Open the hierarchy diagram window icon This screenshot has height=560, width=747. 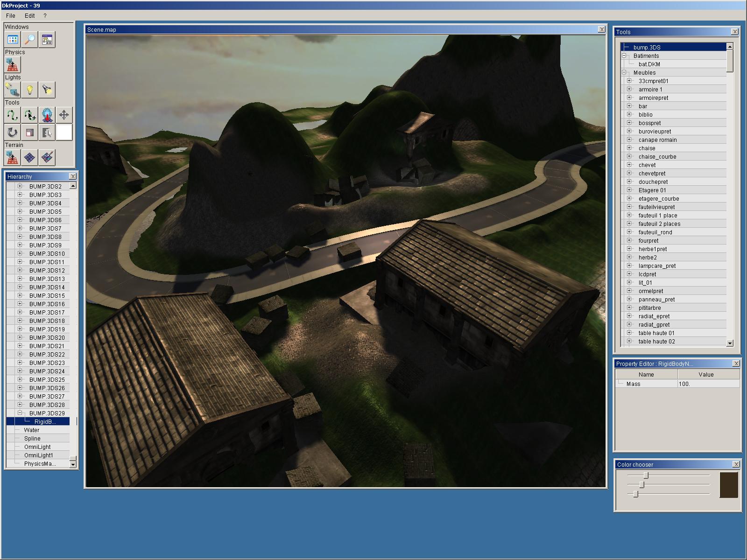tap(47, 40)
